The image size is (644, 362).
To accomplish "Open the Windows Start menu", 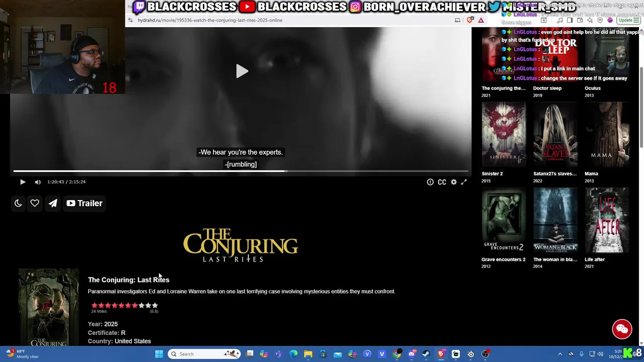I will (159, 354).
